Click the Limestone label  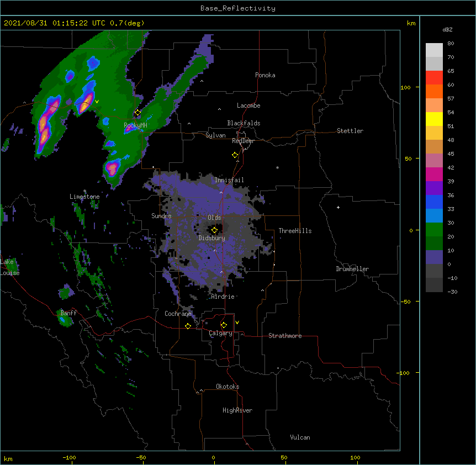(84, 197)
